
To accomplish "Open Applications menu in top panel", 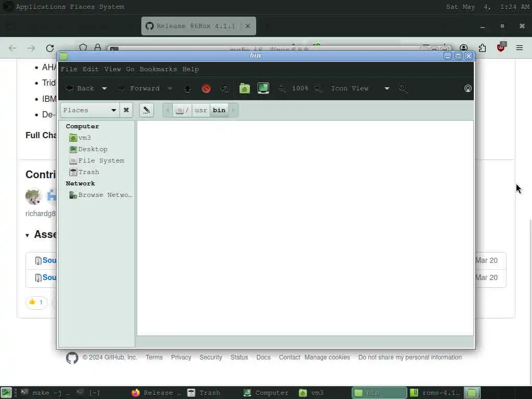I will [x=41, y=7].
